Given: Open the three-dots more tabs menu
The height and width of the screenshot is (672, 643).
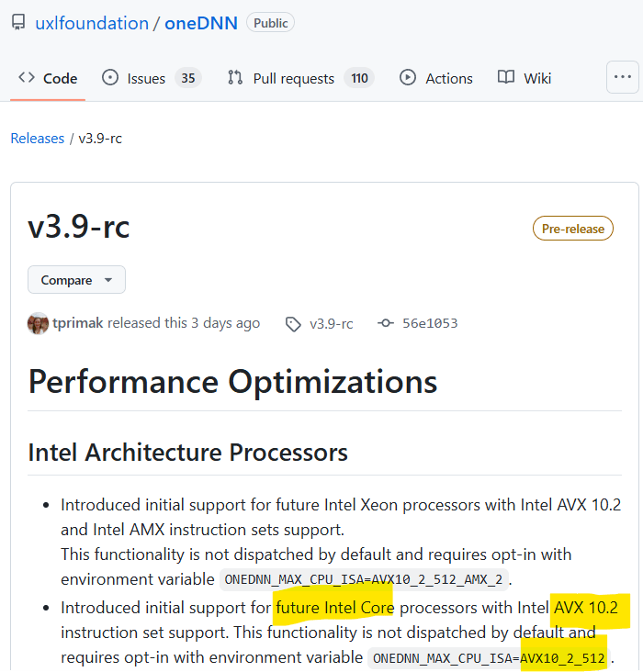Looking at the screenshot, I should (623, 77).
